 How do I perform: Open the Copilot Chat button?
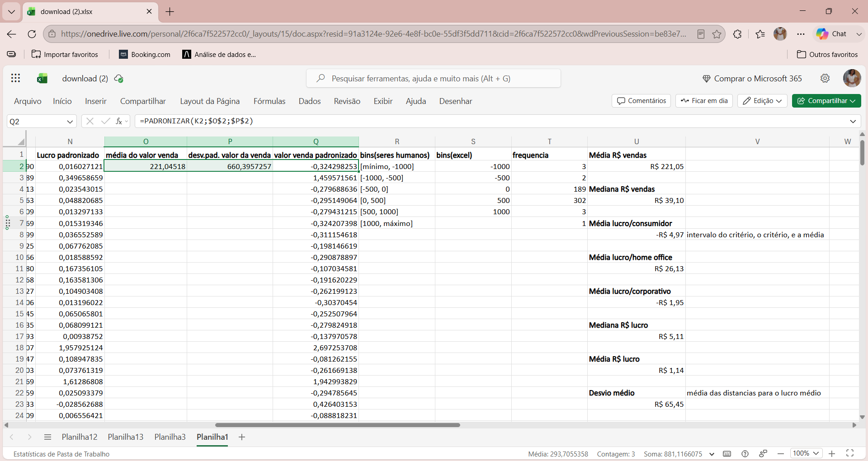coord(831,34)
